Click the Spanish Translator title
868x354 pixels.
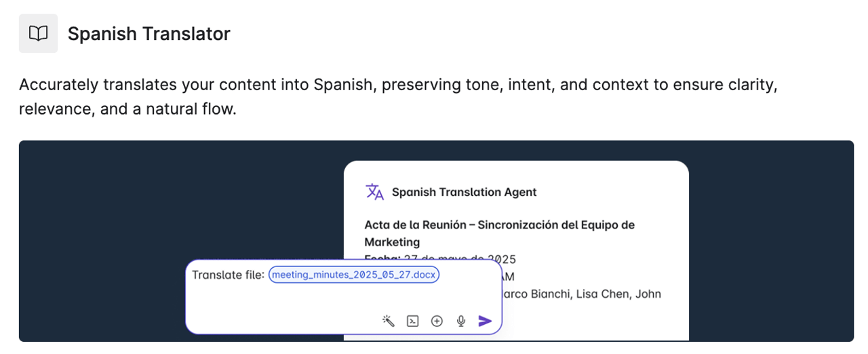point(149,33)
